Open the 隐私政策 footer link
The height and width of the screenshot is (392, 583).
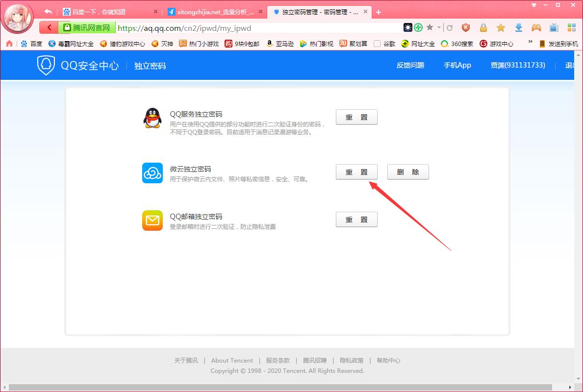click(353, 360)
